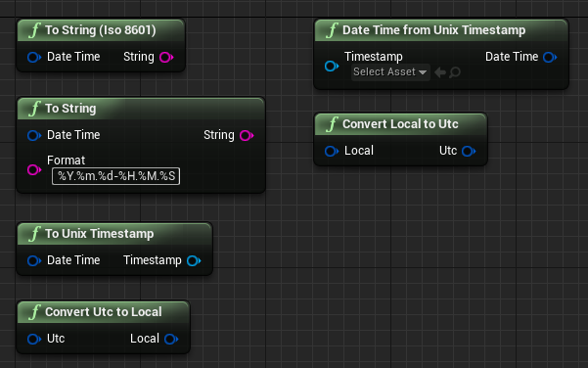Select the Date Time from Unix Timestamp node header
The image size is (588, 368).
pyautogui.click(x=441, y=30)
